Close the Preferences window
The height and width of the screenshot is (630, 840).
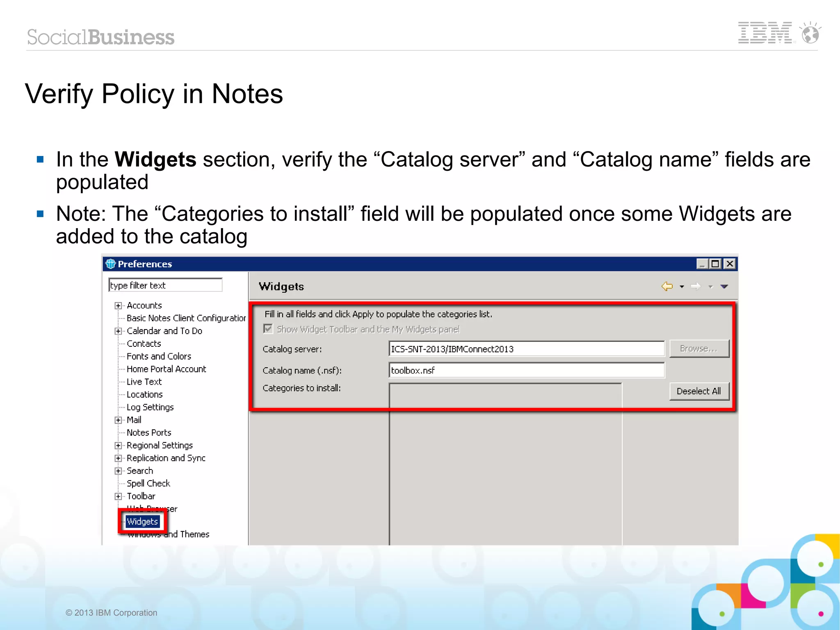click(730, 263)
